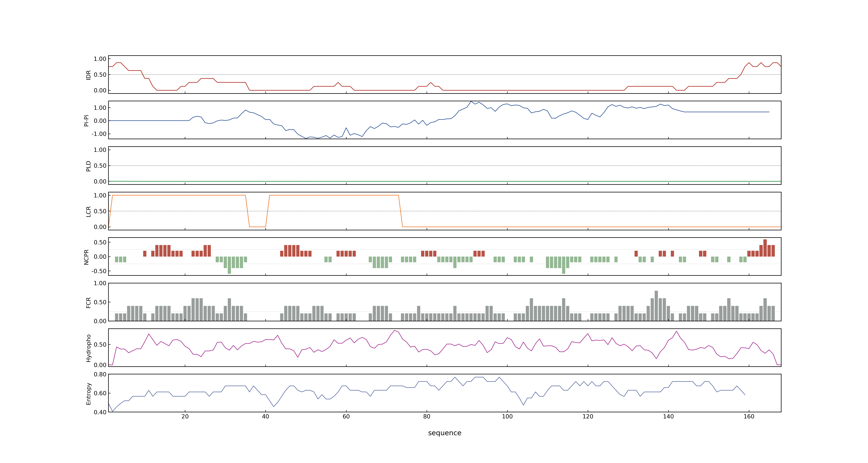Select x-axis tick label 160
Screen dimensions: 868x463
(749, 416)
